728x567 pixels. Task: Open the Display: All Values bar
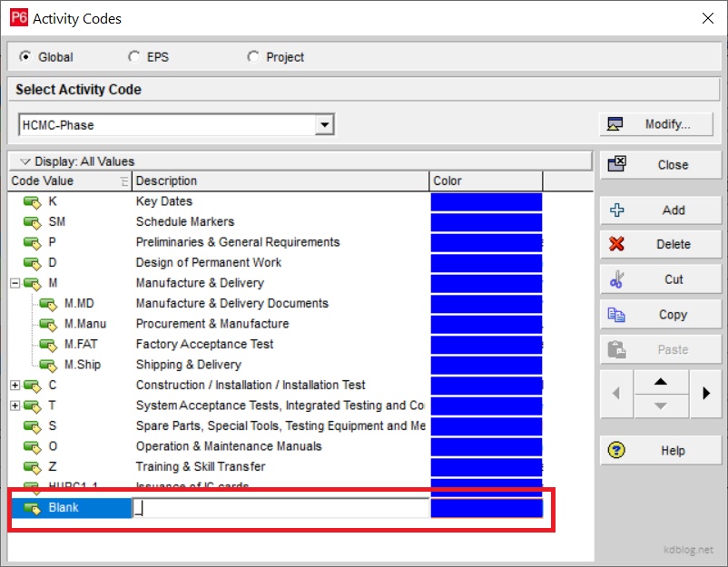(300, 161)
